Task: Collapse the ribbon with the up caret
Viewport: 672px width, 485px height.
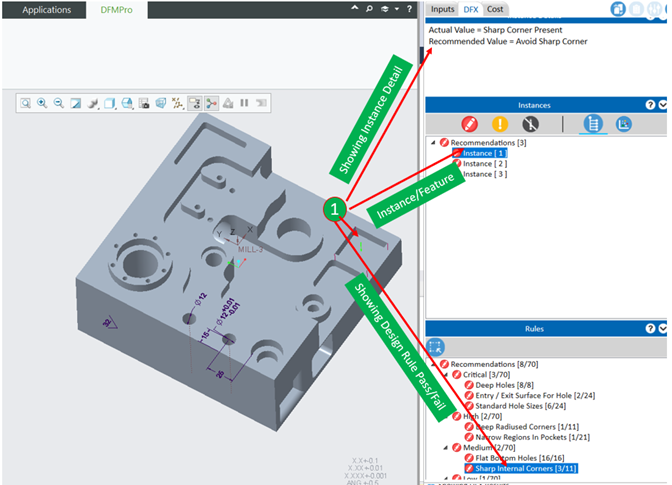Action: point(354,8)
